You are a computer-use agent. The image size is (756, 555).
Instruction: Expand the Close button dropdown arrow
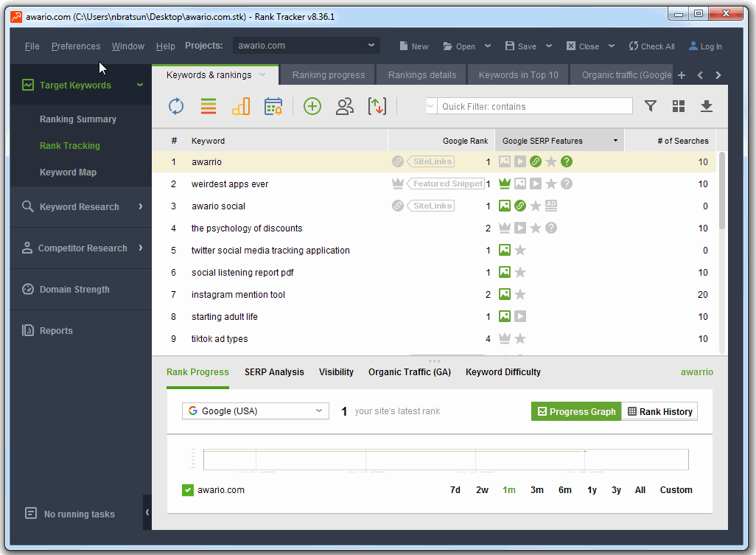point(612,46)
